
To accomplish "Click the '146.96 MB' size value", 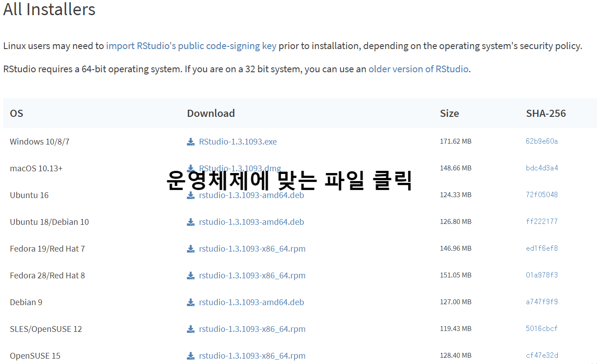I will [x=456, y=248].
